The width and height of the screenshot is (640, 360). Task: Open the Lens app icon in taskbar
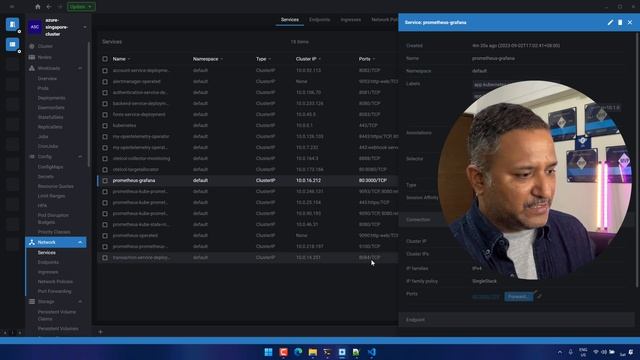point(342,352)
